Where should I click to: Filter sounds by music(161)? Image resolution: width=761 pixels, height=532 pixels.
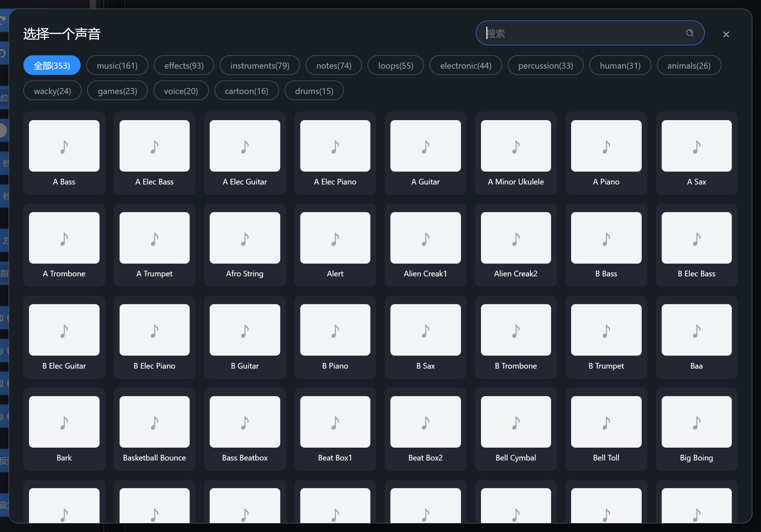coord(117,65)
